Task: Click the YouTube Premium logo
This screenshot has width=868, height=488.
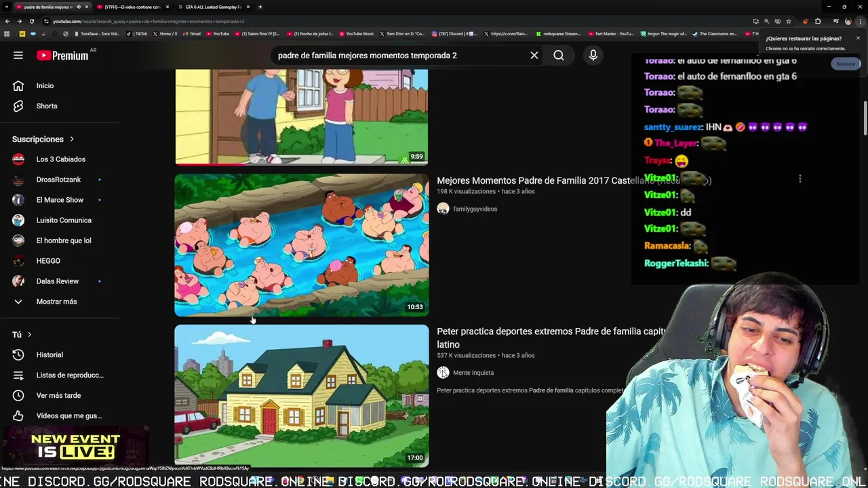Action: point(62,56)
